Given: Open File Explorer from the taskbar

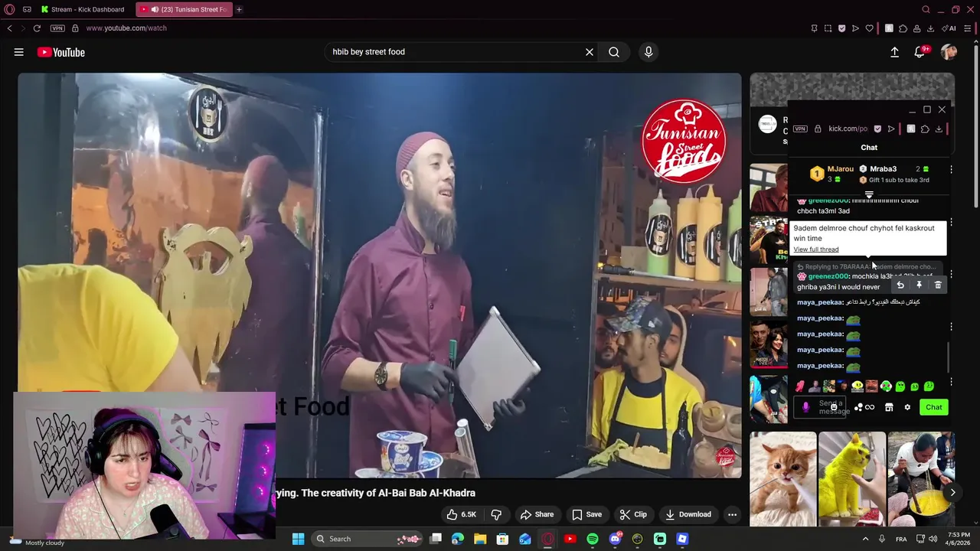Looking at the screenshot, I should pos(480,539).
